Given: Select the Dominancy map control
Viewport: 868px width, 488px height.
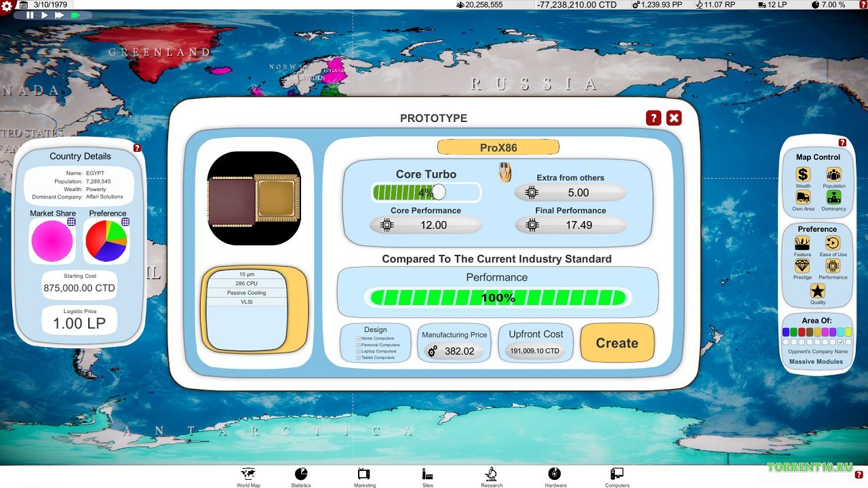Looking at the screenshot, I should pyautogui.click(x=833, y=198).
